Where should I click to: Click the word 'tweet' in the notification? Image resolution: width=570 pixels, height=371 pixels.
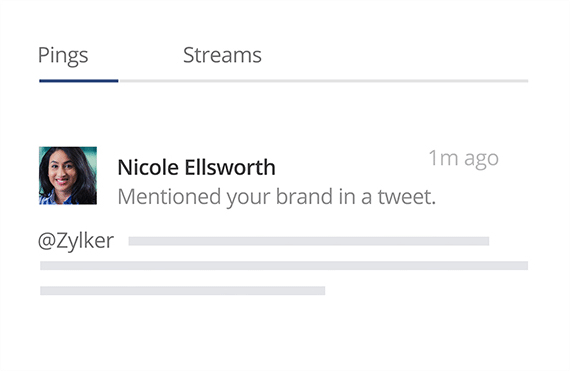(x=404, y=197)
